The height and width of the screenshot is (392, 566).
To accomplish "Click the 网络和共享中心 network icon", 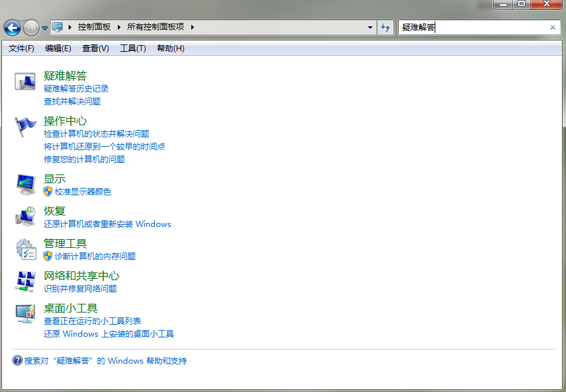I will tap(26, 282).
